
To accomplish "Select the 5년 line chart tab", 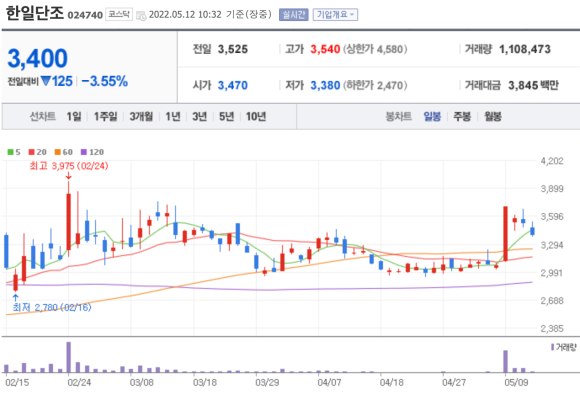I will point(226,117).
